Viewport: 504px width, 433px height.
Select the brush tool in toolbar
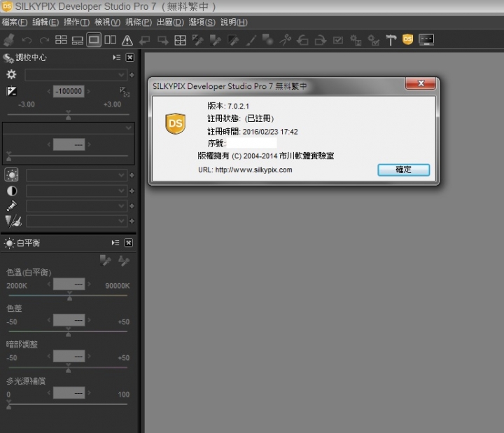(251, 40)
